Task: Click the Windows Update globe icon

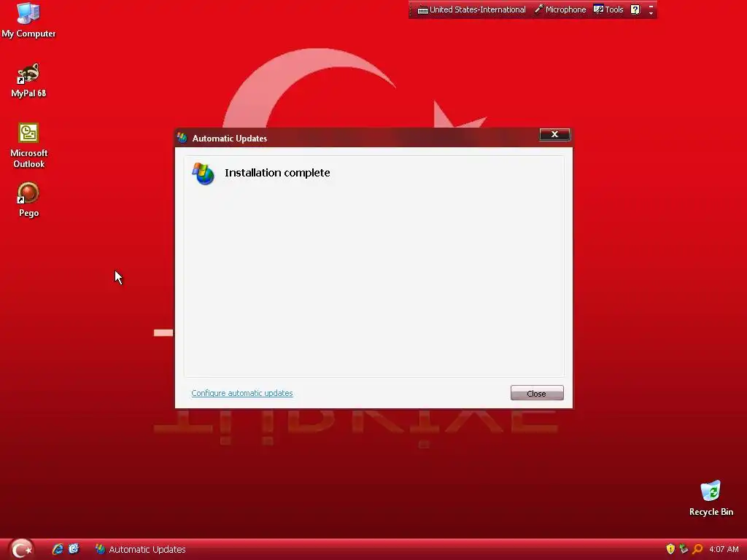Action: [x=203, y=174]
